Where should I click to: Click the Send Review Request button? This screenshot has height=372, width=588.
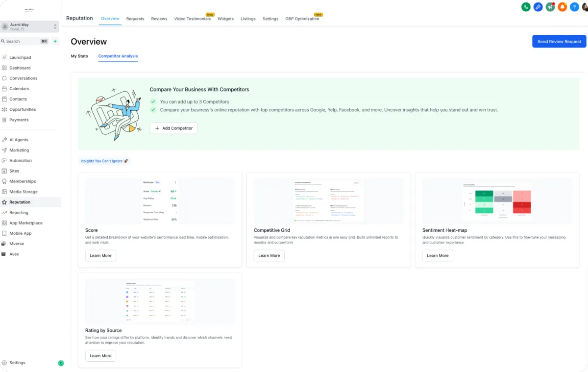(x=559, y=41)
